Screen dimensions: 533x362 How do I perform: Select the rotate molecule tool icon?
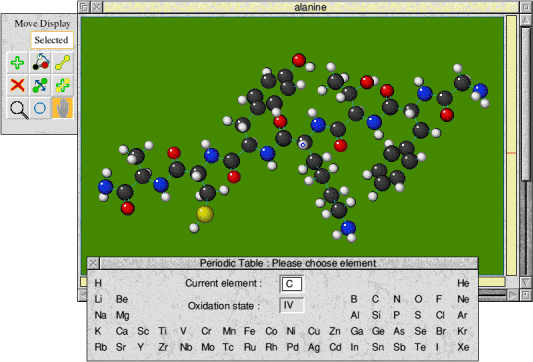click(x=40, y=63)
